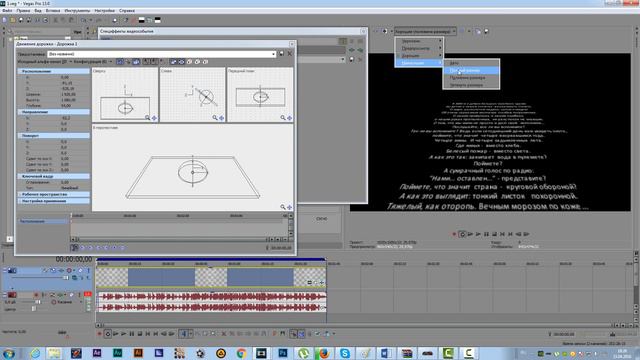
Task: Open the Конфигурация dropdown in Track Motion
Action: [93, 62]
